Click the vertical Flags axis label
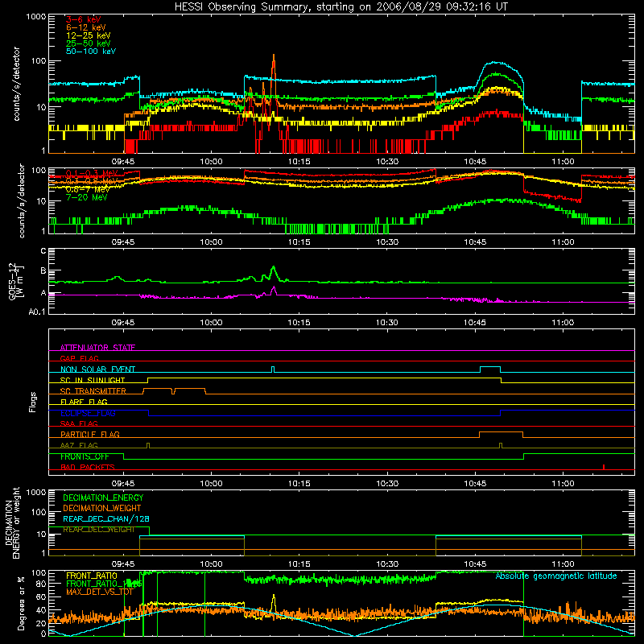 pyautogui.click(x=32, y=402)
